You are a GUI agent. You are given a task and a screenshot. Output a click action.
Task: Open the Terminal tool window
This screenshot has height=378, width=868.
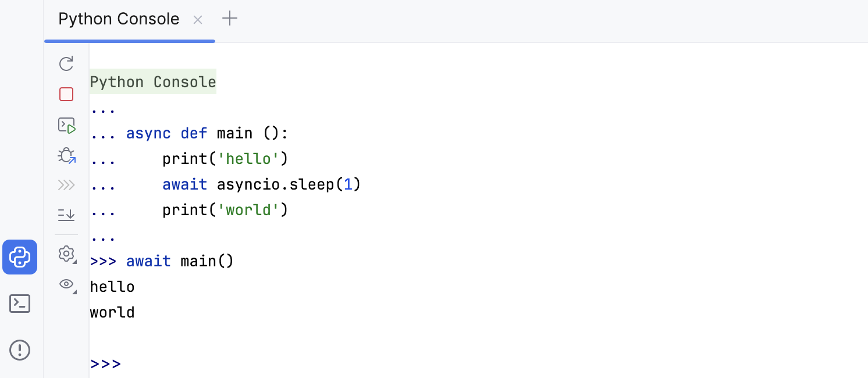coord(20,303)
